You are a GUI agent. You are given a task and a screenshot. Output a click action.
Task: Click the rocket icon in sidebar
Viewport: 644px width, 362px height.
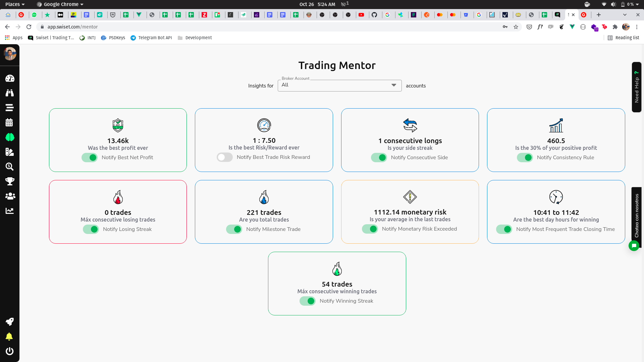click(x=10, y=322)
